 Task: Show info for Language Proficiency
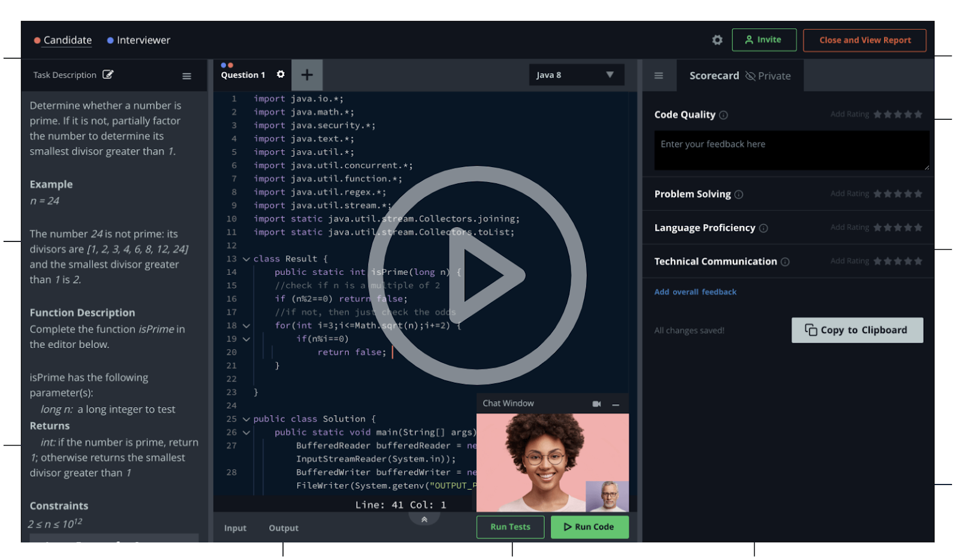[x=764, y=228]
